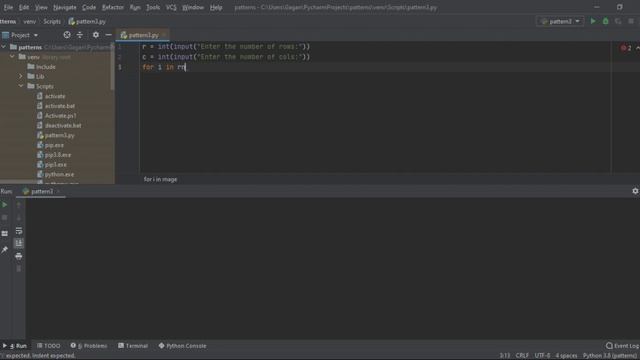This screenshot has width=640, height=360.
Task: Open the pattern2 run configuration dropdown
Action: (560, 21)
